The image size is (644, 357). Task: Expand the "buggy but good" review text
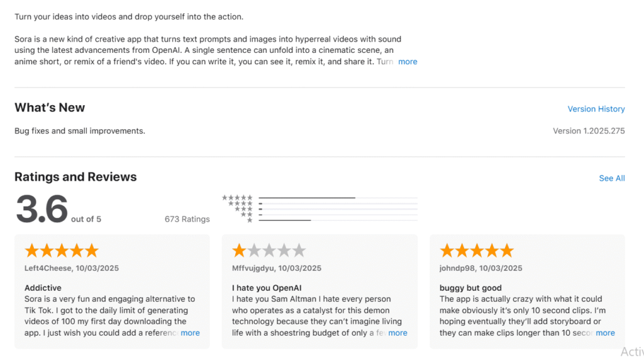[x=605, y=333]
